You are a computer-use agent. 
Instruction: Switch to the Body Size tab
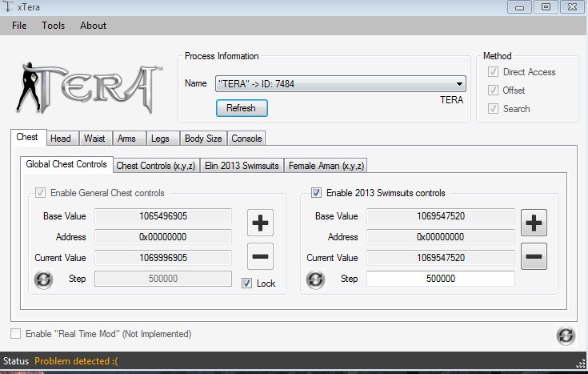(203, 139)
